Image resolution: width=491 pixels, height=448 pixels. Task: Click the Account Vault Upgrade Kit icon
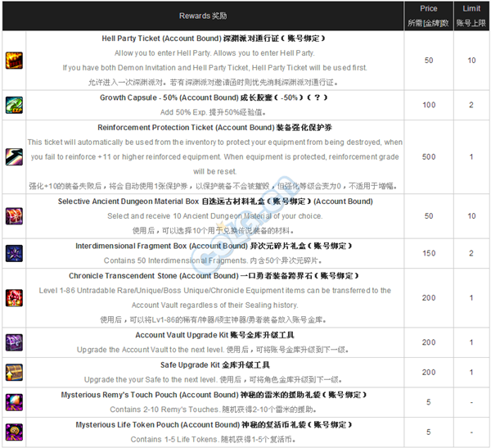pos(15,341)
